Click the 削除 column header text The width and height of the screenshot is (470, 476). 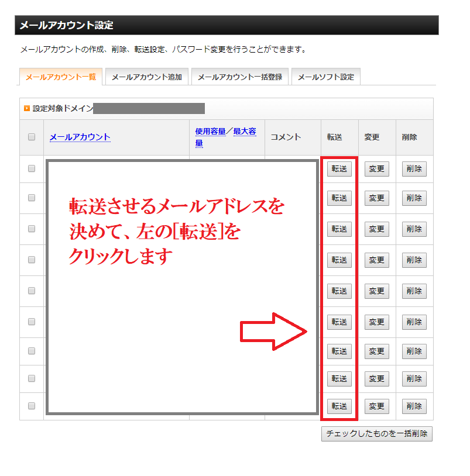pyautogui.click(x=409, y=137)
